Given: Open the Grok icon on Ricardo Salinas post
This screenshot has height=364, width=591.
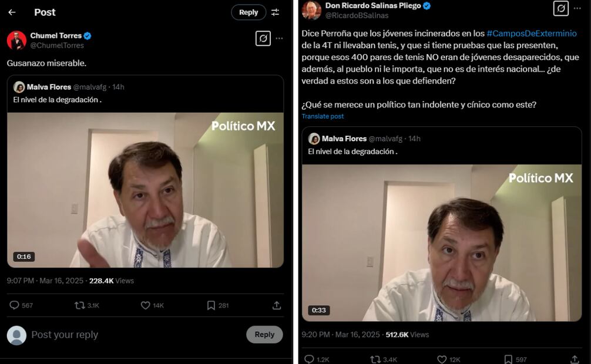Looking at the screenshot, I should [x=561, y=8].
